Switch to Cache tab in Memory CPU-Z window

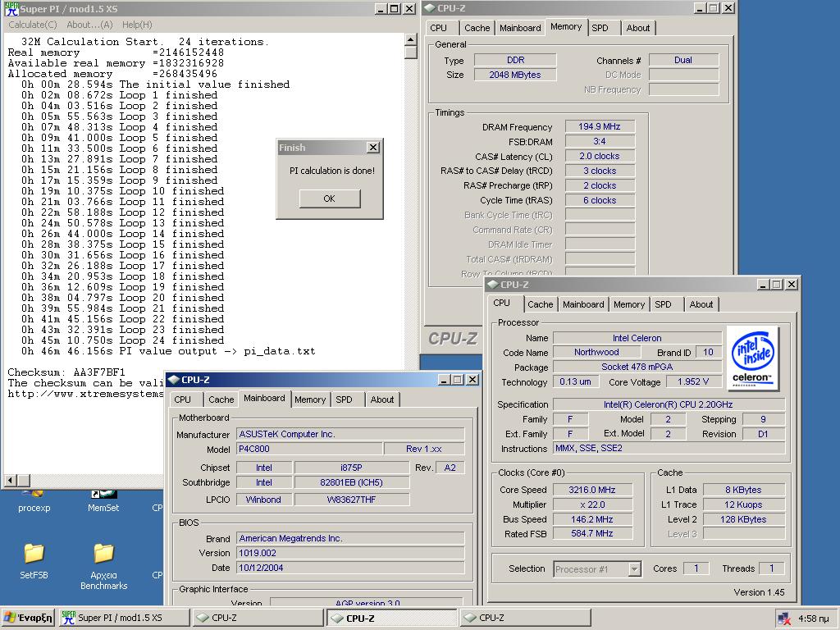pyautogui.click(x=477, y=28)
